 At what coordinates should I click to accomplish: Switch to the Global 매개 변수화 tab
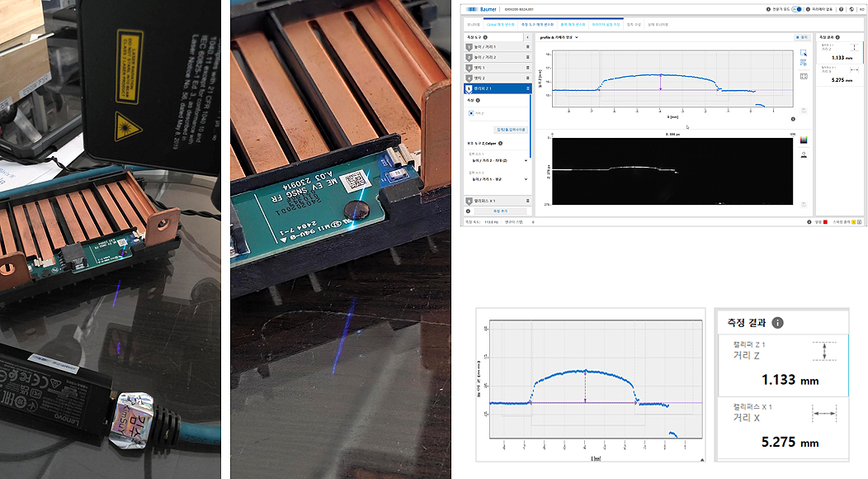[501, 25]
